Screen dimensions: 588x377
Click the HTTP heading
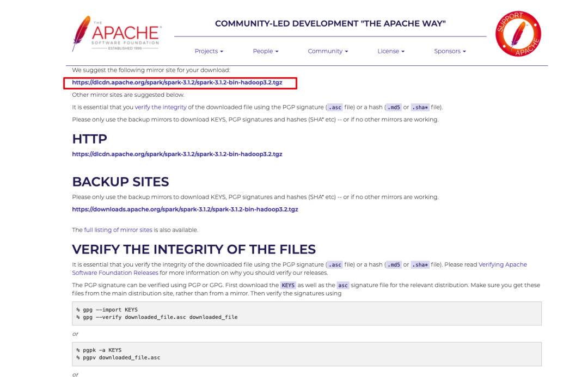pos(90,139)
